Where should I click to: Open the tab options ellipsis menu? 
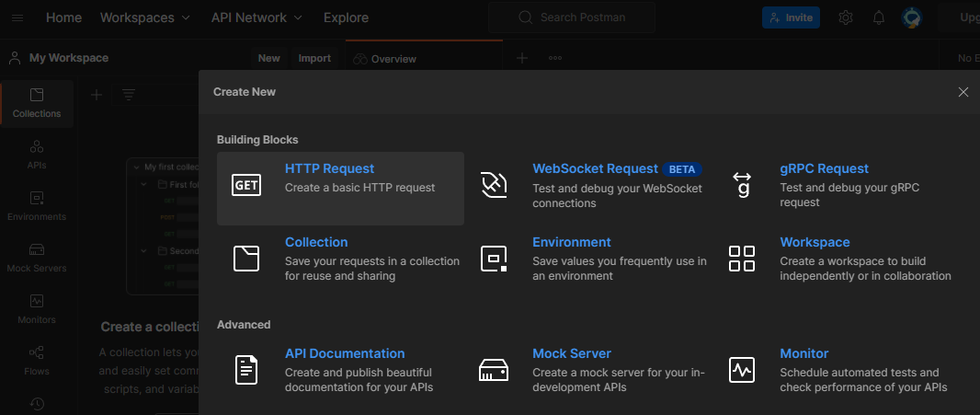pyautogui.click(x=555, y=58)
